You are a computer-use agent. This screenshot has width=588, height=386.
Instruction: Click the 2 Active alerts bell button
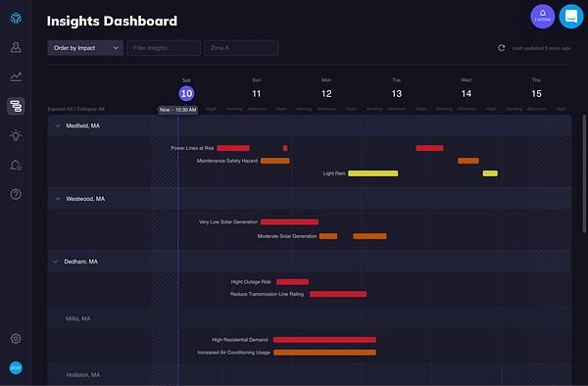(542, 16)
